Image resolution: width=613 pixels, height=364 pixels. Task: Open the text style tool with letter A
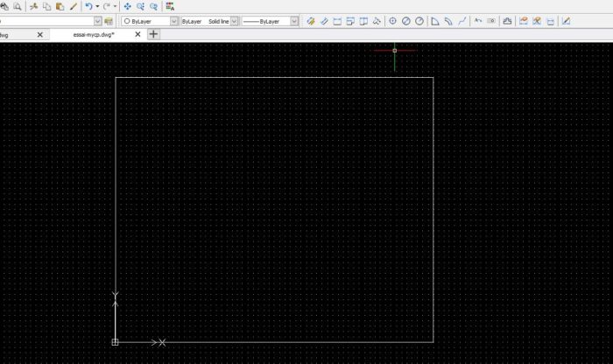[x=170, y=6]
